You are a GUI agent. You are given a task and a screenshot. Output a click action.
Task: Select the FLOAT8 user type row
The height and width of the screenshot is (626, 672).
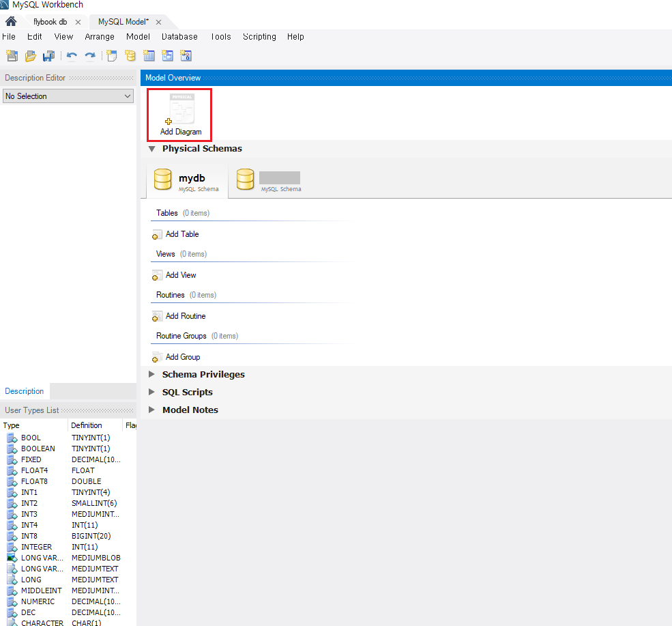(x=69, y=481)
